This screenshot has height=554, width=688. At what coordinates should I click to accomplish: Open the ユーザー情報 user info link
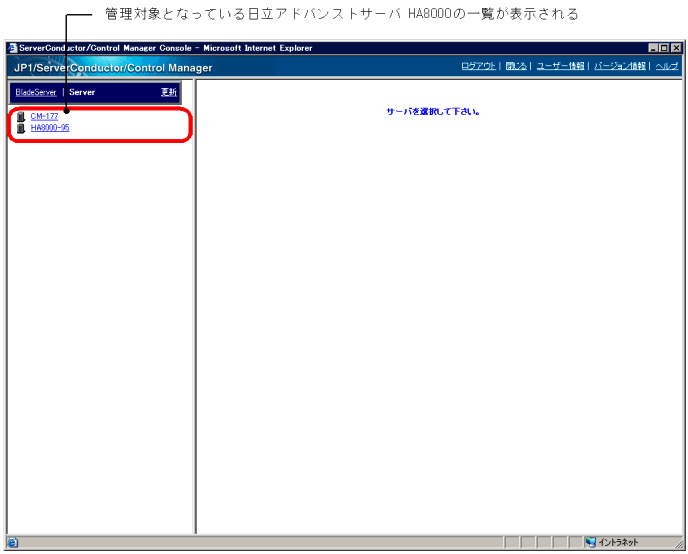pos(560,66)
